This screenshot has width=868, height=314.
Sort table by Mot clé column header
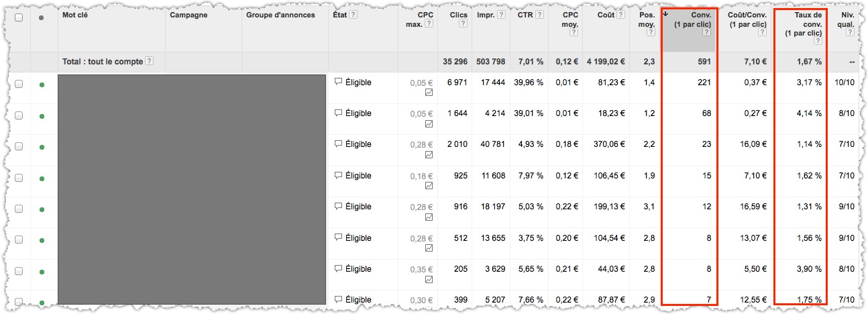[75, 15]
